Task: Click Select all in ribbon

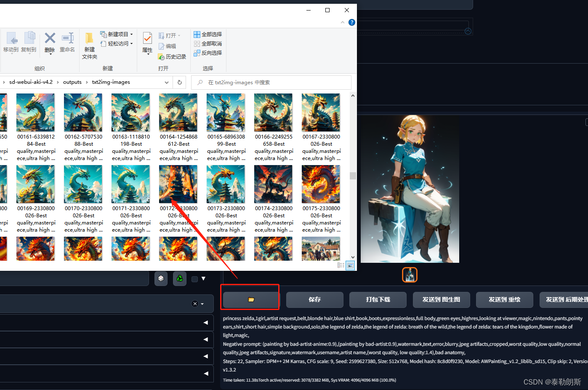Action: 208,34
